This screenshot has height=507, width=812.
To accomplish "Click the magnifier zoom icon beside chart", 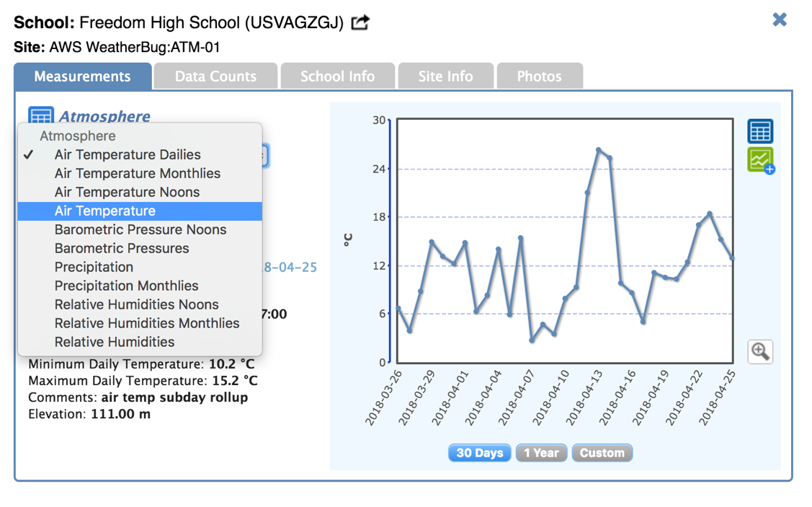I will click(x=760, y=352).
